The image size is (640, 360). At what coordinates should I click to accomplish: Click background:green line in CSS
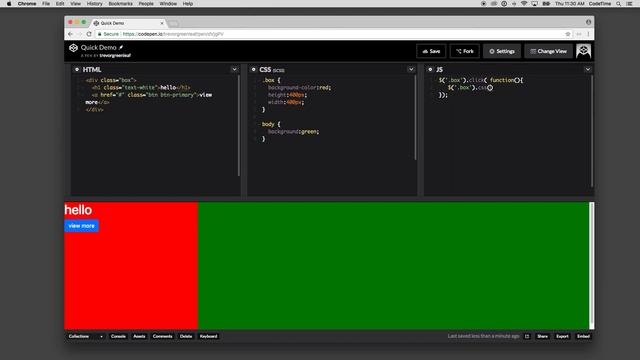pyautogui.click(x=293, y=131)
